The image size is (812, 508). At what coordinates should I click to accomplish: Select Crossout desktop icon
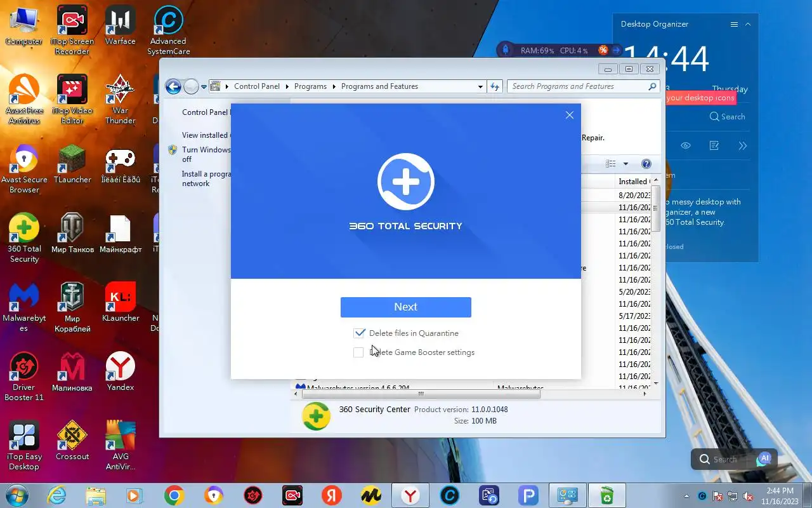point(72,440)
